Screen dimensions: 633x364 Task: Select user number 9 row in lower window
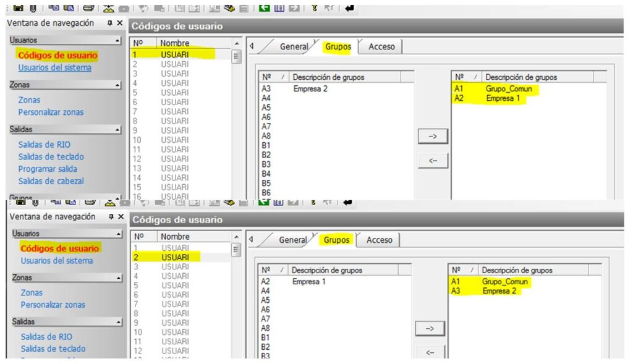tap(181, 323)
